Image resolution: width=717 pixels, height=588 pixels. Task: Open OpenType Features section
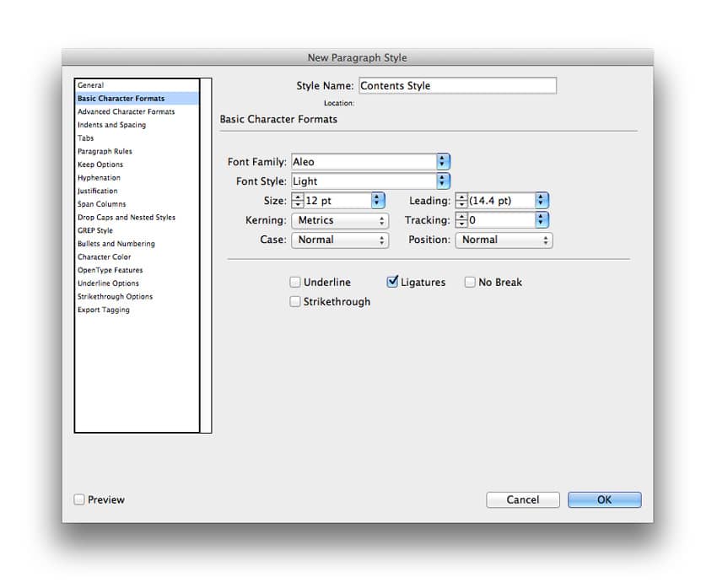[x=137, y=271]
